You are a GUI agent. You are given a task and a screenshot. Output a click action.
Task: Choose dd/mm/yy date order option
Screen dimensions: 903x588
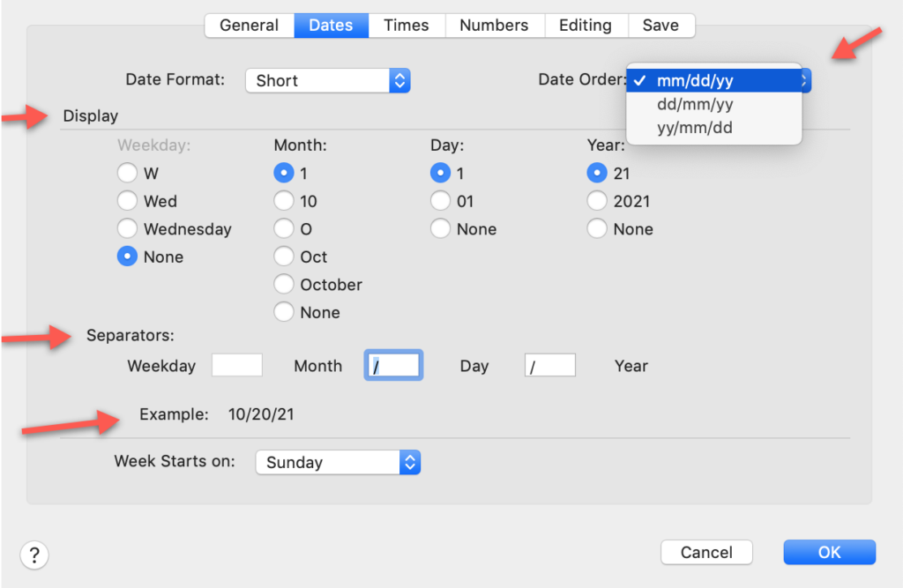coord(695,105)
